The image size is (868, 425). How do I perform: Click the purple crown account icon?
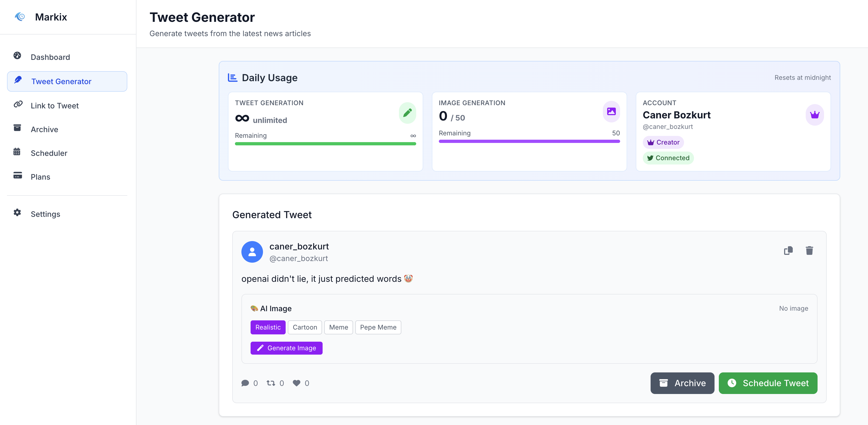tap(814, 115)
